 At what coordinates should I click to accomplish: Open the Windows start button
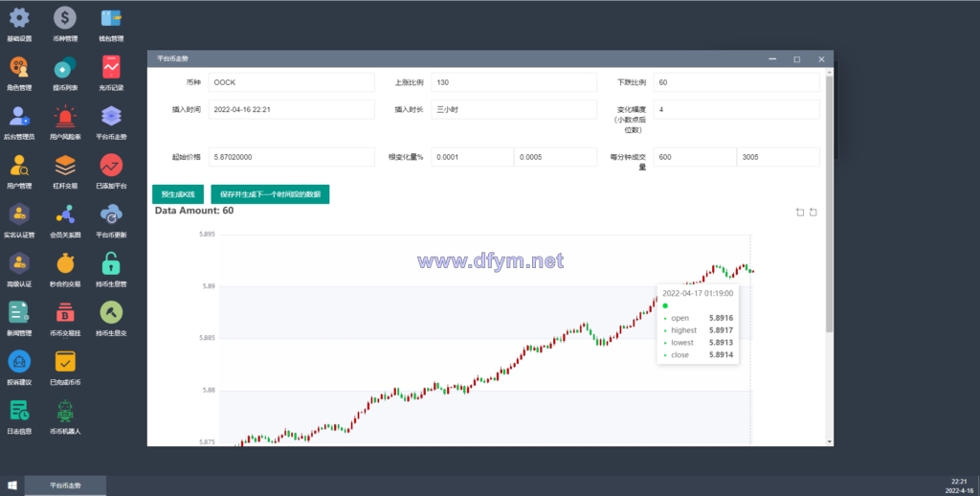click(x=11, y=485)
